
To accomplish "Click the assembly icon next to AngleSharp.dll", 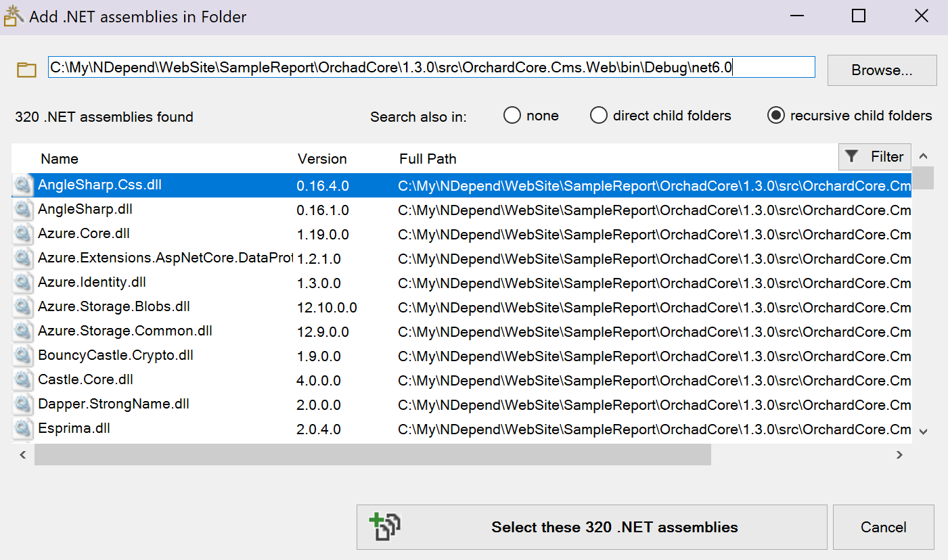I will pos(23,210).
